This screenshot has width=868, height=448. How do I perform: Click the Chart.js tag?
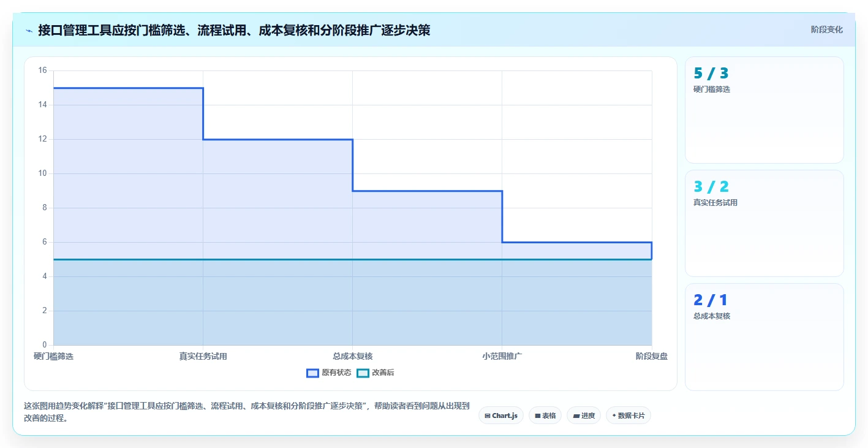coord(501,416)
